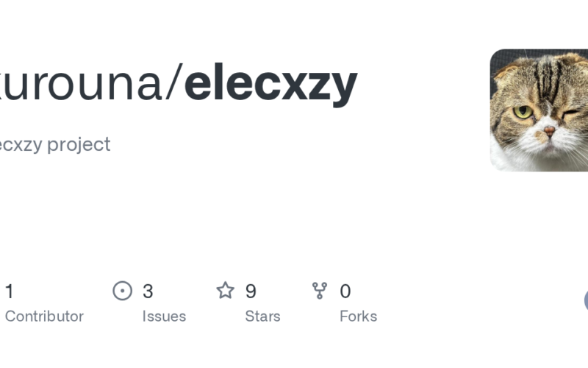Click the forks count number 0

[345, 291]
